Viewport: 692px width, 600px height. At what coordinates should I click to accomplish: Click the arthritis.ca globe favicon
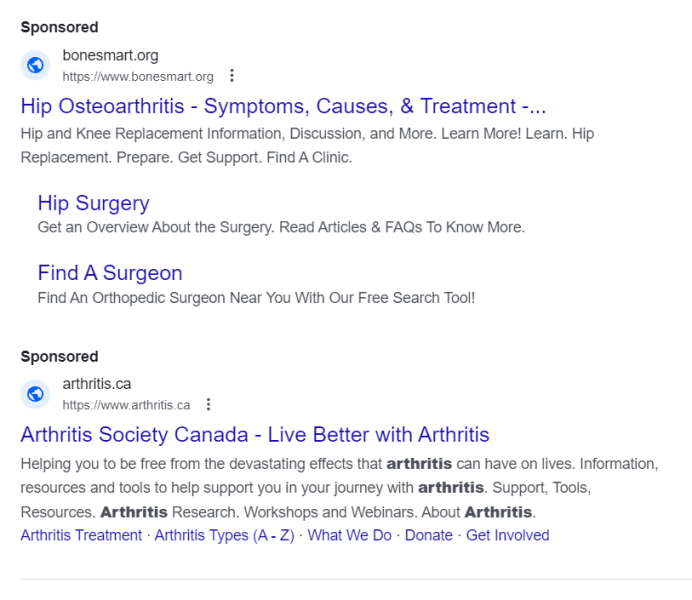tap(36, 394)
